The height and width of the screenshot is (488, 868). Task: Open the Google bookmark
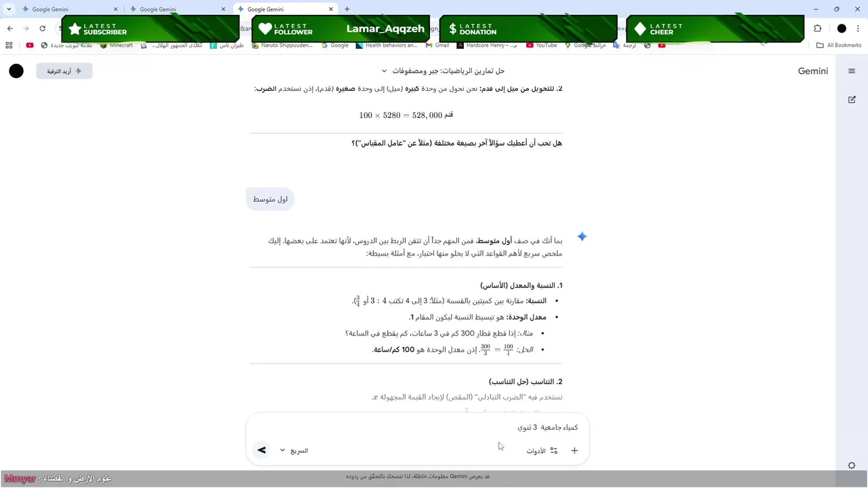tap(334, 45)
